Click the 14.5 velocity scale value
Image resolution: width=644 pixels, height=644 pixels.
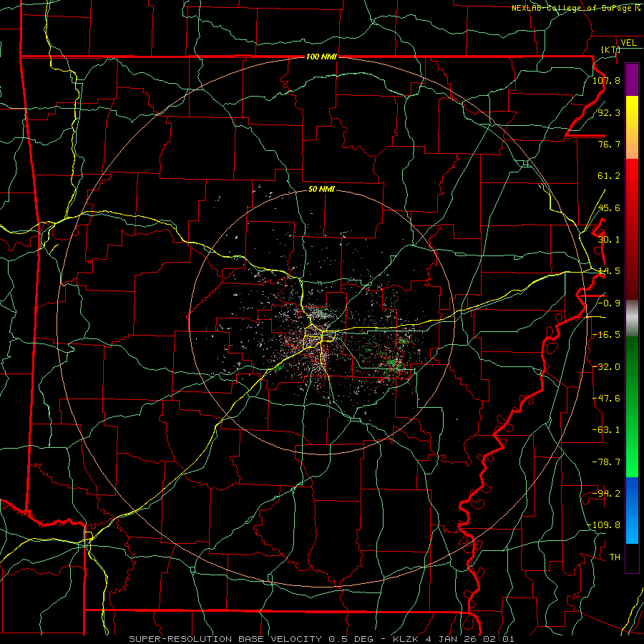(x=609, y=271)
